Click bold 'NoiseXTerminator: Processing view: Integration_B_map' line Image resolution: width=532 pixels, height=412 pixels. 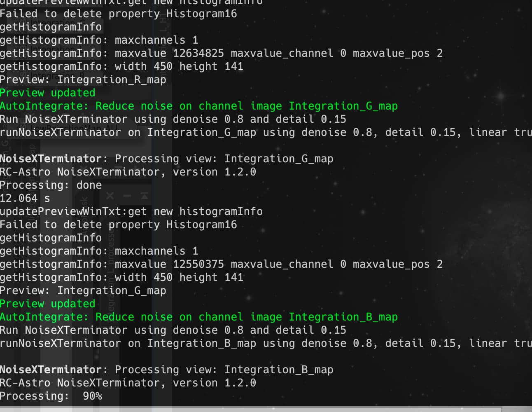click(x=167, y=370)
